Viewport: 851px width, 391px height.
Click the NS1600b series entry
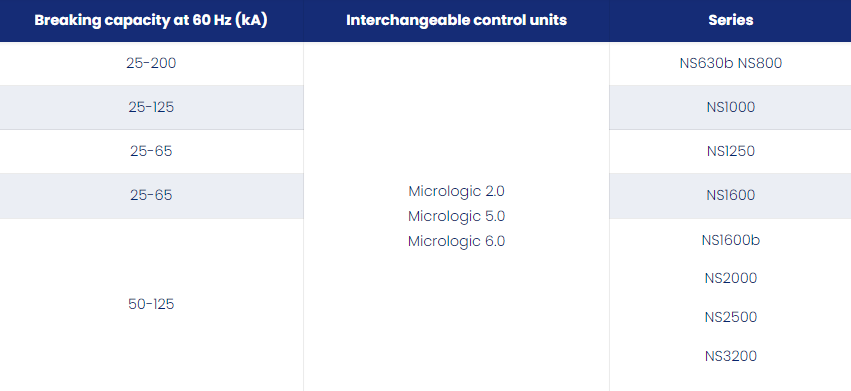click(x=731, y=240)
